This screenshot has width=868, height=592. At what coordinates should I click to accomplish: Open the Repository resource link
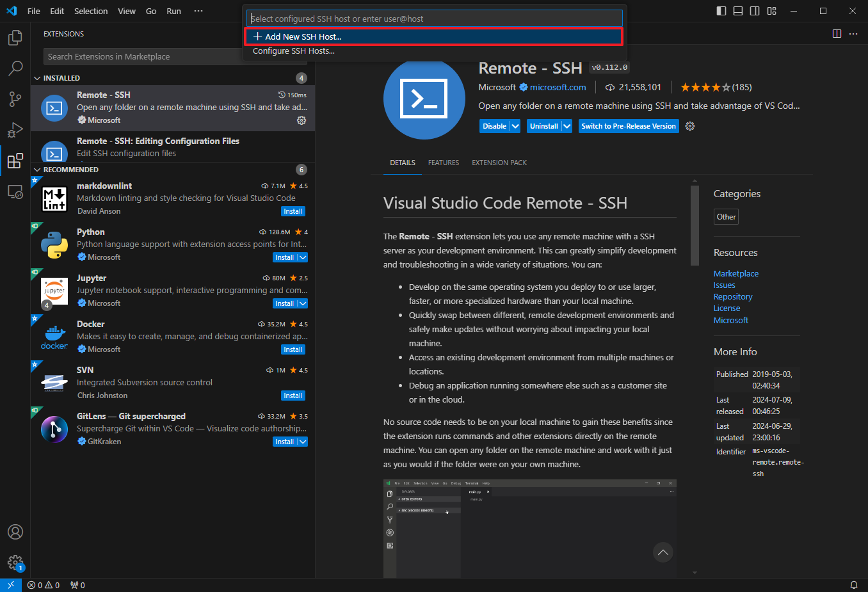point(733,297)
